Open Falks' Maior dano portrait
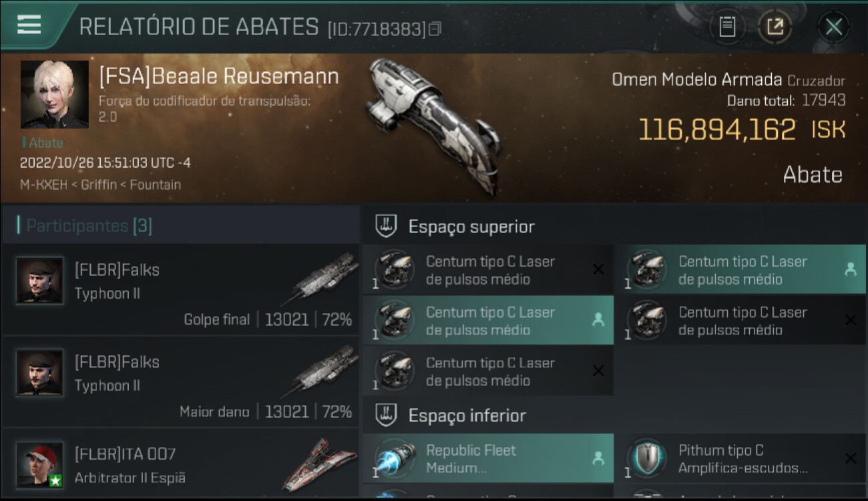 pyautogui.click(x=40, y=372)
